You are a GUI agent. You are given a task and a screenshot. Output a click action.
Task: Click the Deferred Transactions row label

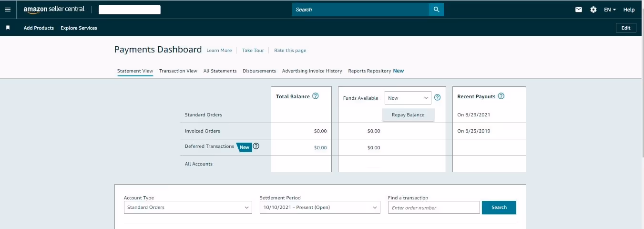pyautogui.click(x=209, y=146)
